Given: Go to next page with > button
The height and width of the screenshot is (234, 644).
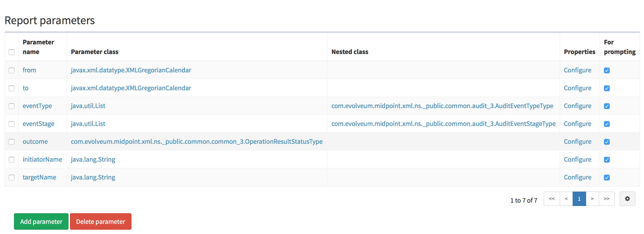Looking at the screenshot, I should tap(592, 199).
